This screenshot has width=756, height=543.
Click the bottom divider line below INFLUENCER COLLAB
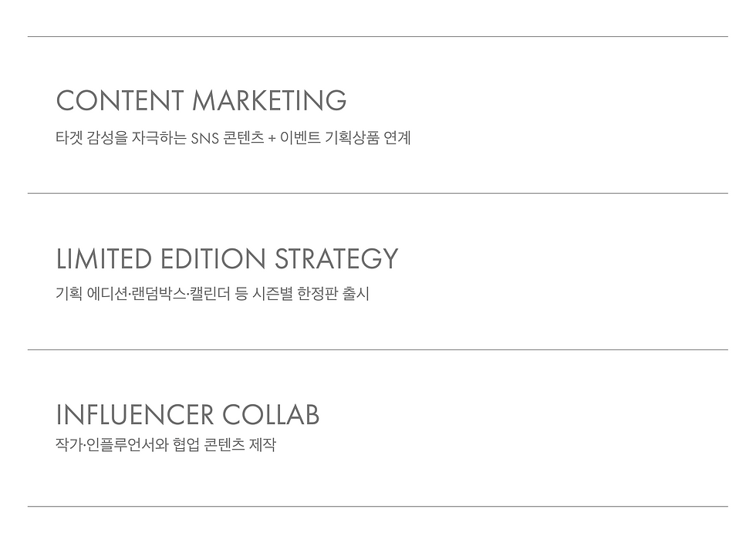(x=377, y=506)
